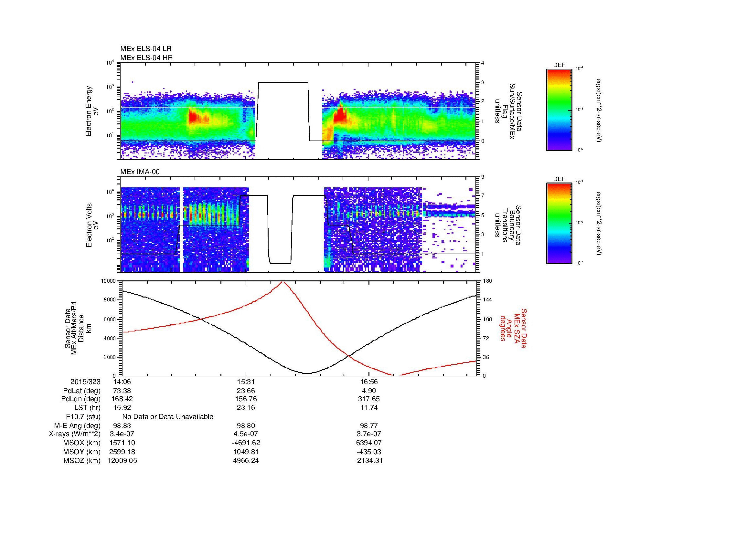Click the 'M-E Ang (deg)' row label
Screen dimensions: 756x534
click(x=77, y=426)
